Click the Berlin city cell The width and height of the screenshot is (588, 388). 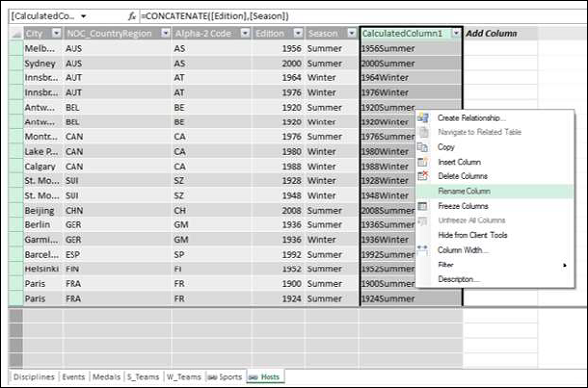point(43,225)
